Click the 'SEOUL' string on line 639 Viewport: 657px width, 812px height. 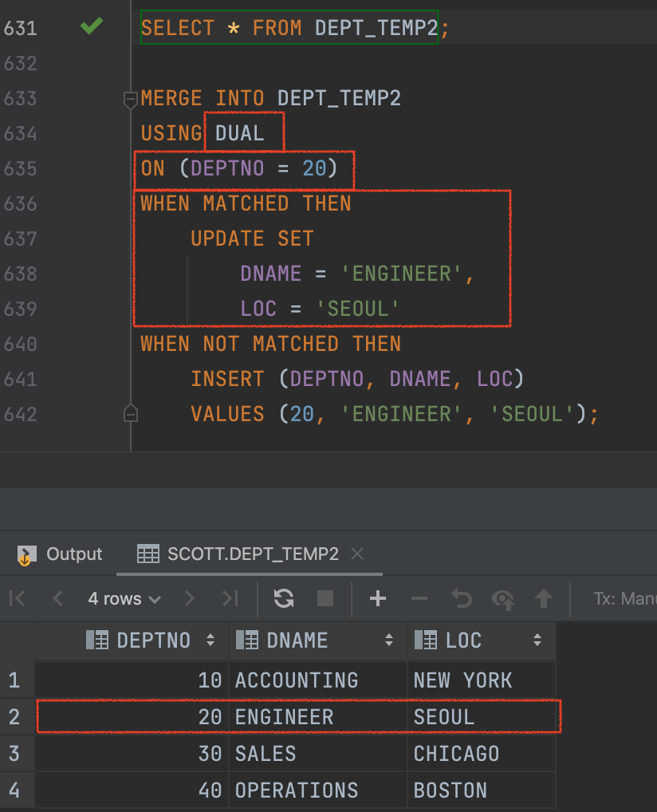pos(357,309)
